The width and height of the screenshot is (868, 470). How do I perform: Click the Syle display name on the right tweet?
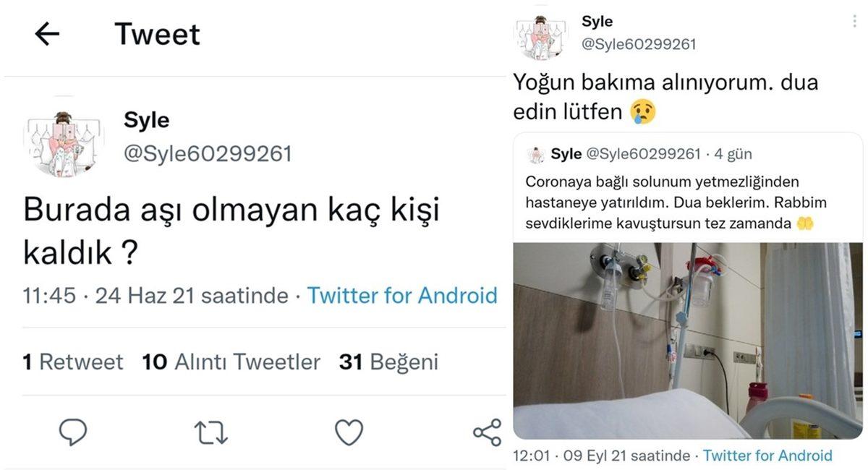(x=598, y=20)
